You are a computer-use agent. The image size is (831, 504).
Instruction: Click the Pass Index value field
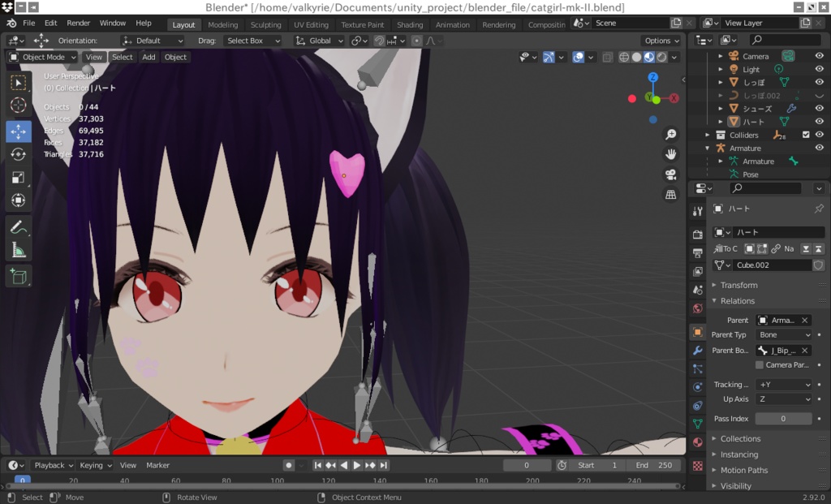tap(783, 419)
